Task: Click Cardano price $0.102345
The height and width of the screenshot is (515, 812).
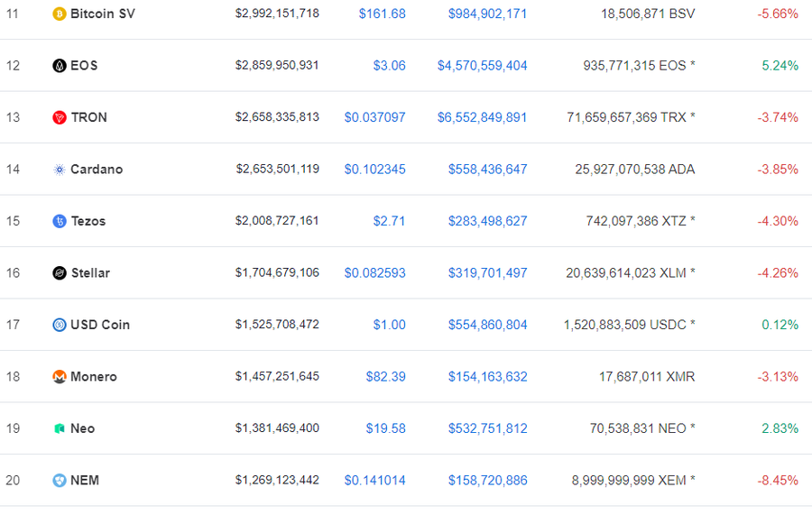Action: 375,170
